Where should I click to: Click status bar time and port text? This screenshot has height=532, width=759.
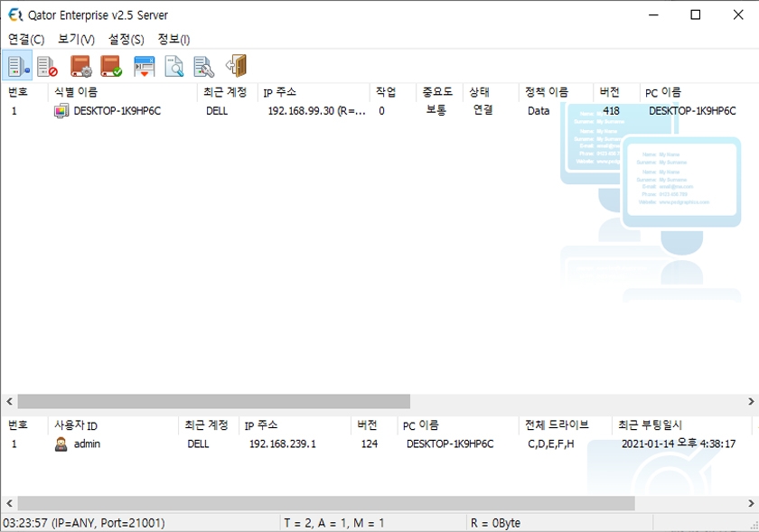point(84,523)
